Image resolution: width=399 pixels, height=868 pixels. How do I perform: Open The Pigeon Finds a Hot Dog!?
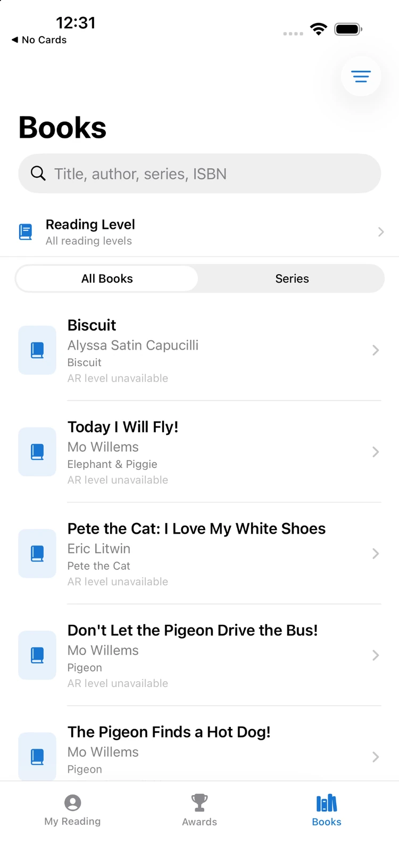click(199, 751)
